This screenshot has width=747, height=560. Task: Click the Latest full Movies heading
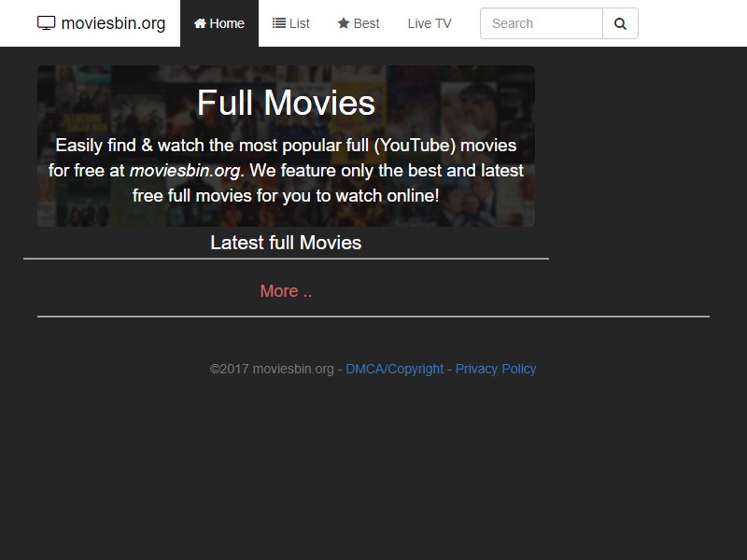pos(286,243)
